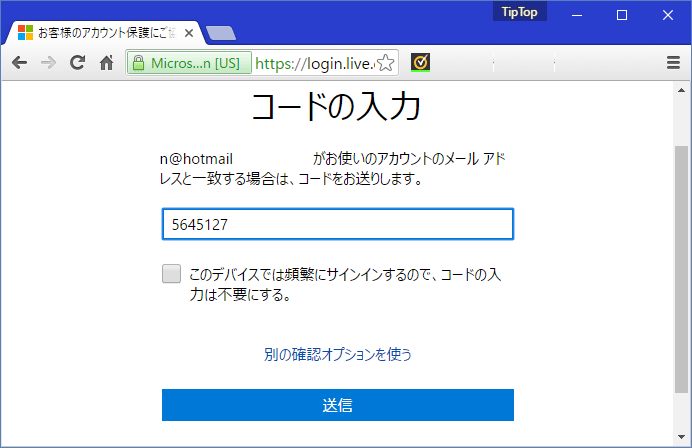This screenshot has height=448, width=692.
Task: Open the home page icon
Action: [x=106, y=63]
